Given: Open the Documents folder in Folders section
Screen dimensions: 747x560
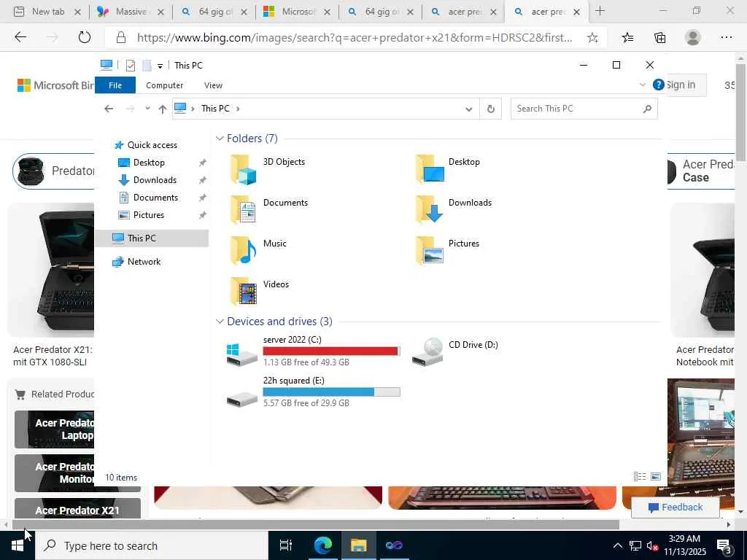Looking at the screenshot, I should click(x=269, y=209).
